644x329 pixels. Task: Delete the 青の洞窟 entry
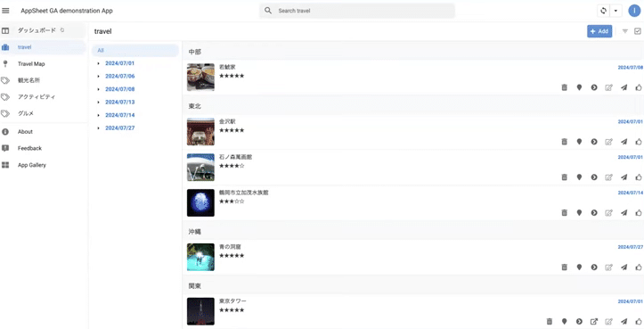coord(565,267)
